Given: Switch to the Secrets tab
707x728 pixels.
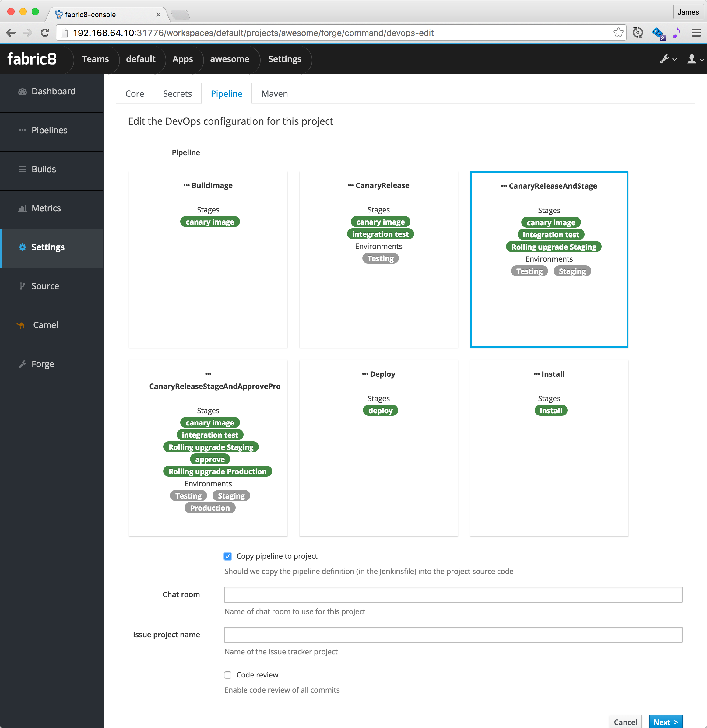Looking at the screenshot, I should (x=177, y=94).
